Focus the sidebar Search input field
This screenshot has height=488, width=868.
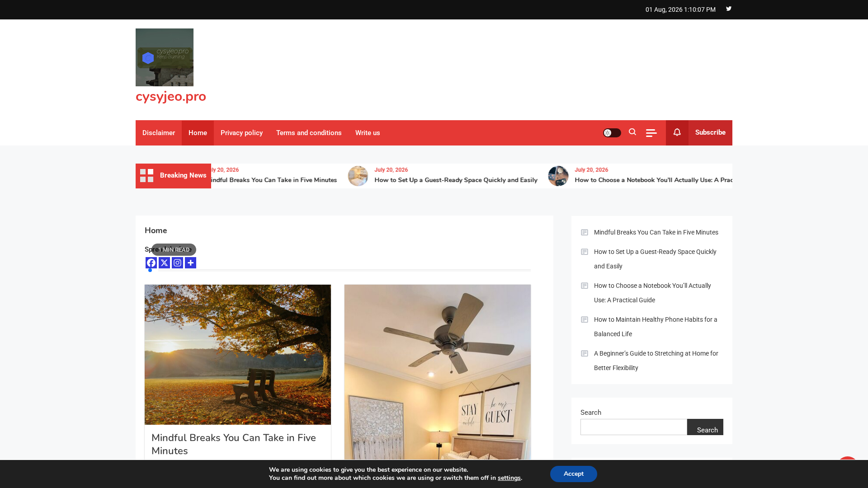[x=634, y=427]
